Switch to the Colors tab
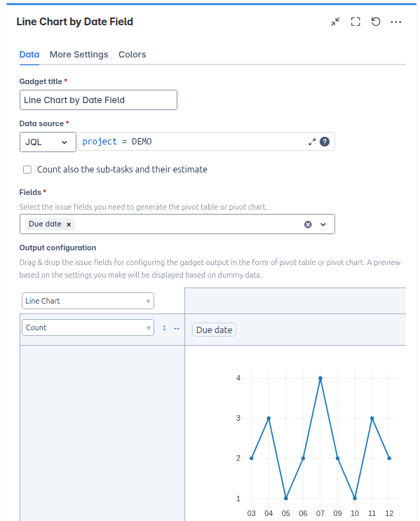Screen dimensions: 420x521 pyautogui.click(x=133, y=55)
